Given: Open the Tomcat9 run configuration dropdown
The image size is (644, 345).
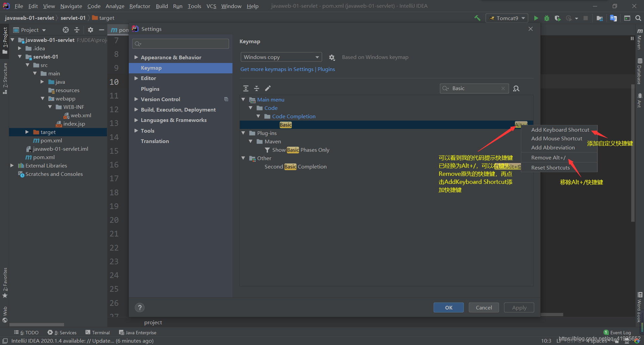Looking at the screenshot, I should (x=507, y=18).
